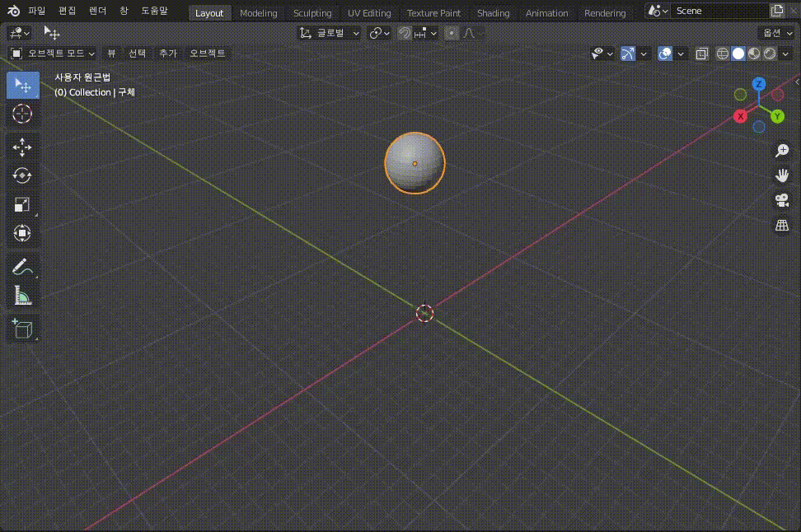Open the File (파일) menu

(x=37, y=11)
